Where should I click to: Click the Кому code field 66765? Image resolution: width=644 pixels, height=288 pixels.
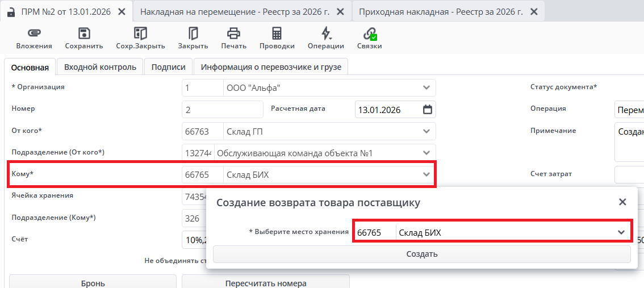point(203,174)
